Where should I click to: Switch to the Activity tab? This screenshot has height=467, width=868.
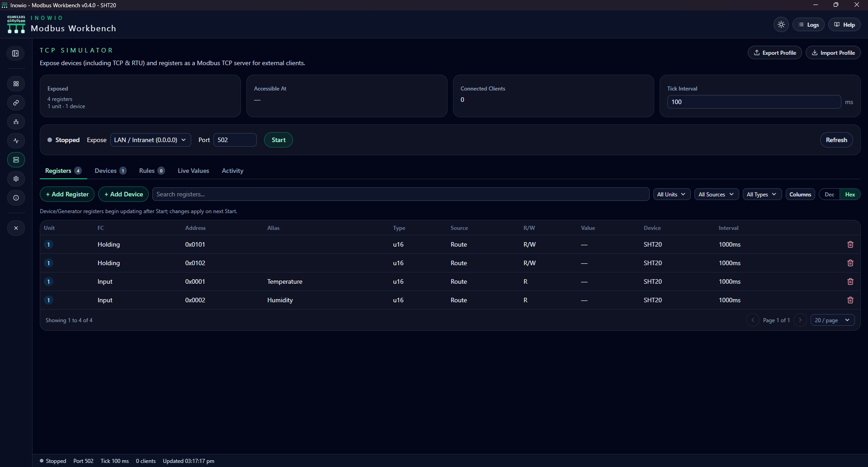point(232,171)
